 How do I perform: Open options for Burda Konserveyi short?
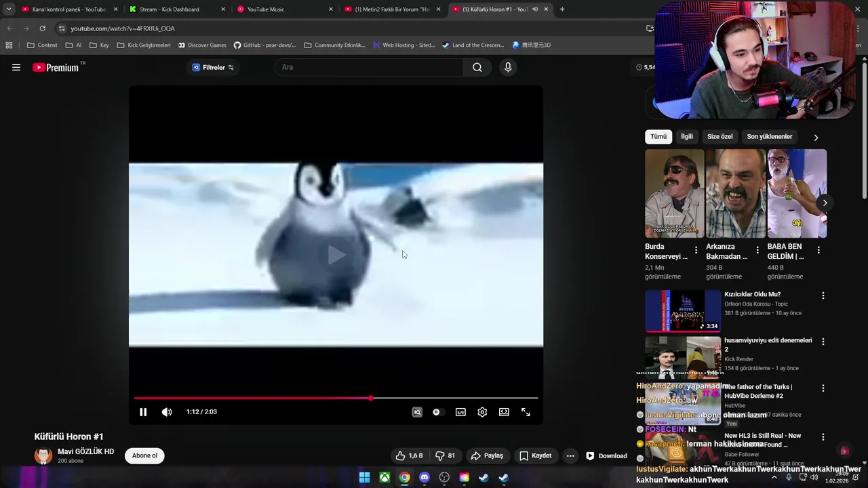pyautogui.click(x=696, y=250)
